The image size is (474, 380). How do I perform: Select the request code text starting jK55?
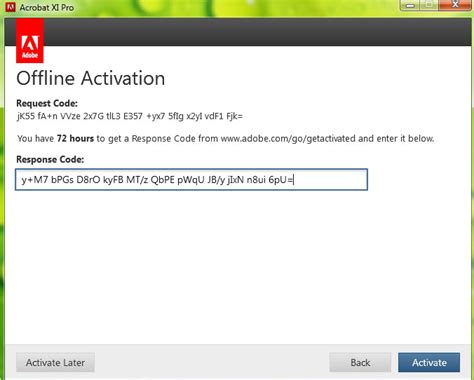point(130,116)
